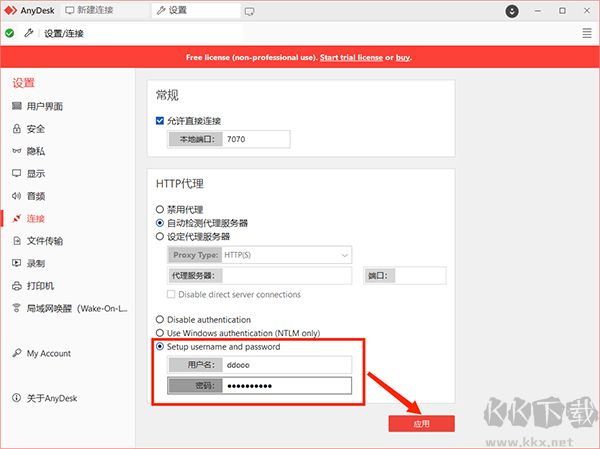Toggle Disable direct server connections checkbox

pyautogui.click(x=171, y=294)
